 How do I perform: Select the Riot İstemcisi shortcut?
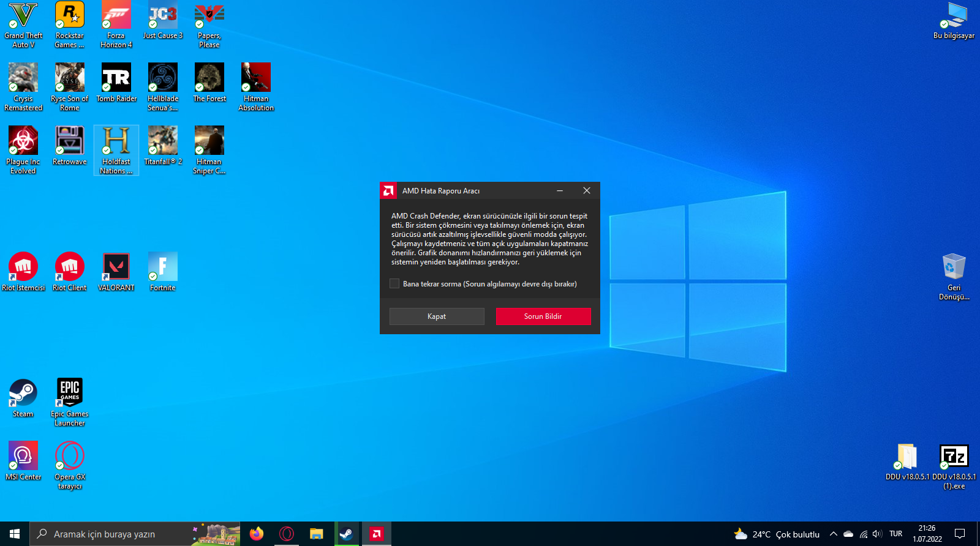pos(23,272)
